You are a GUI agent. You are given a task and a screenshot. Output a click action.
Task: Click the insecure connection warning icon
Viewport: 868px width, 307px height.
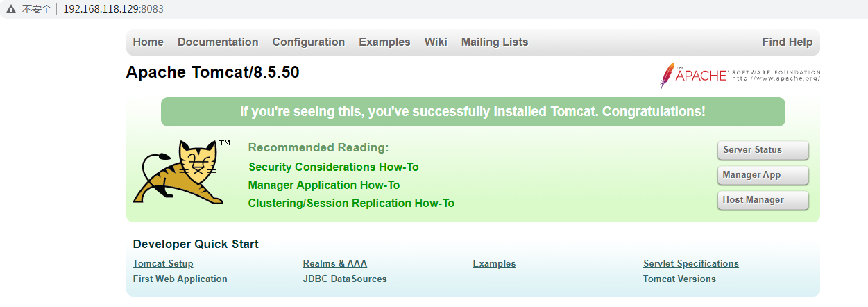pos(11,10)
